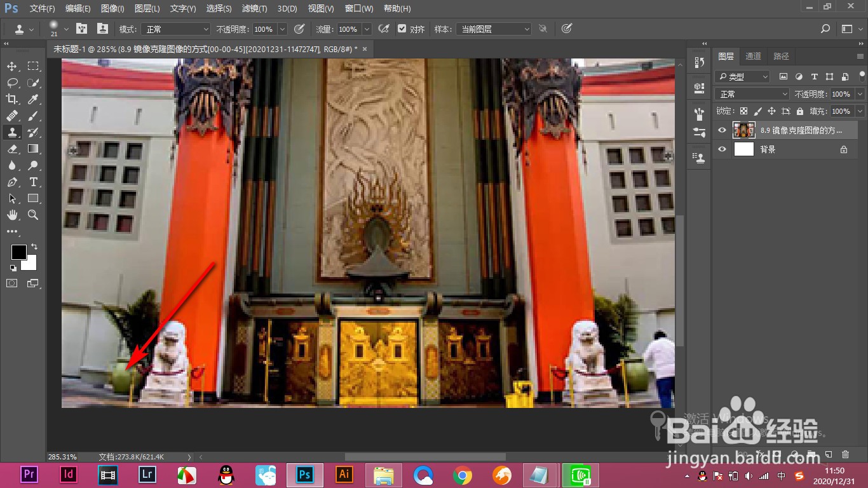Image resolution: width=868 pixels, height=488 pixels.
Task: Open the 滤镜(T) menu
Action: tap(255, 9)
